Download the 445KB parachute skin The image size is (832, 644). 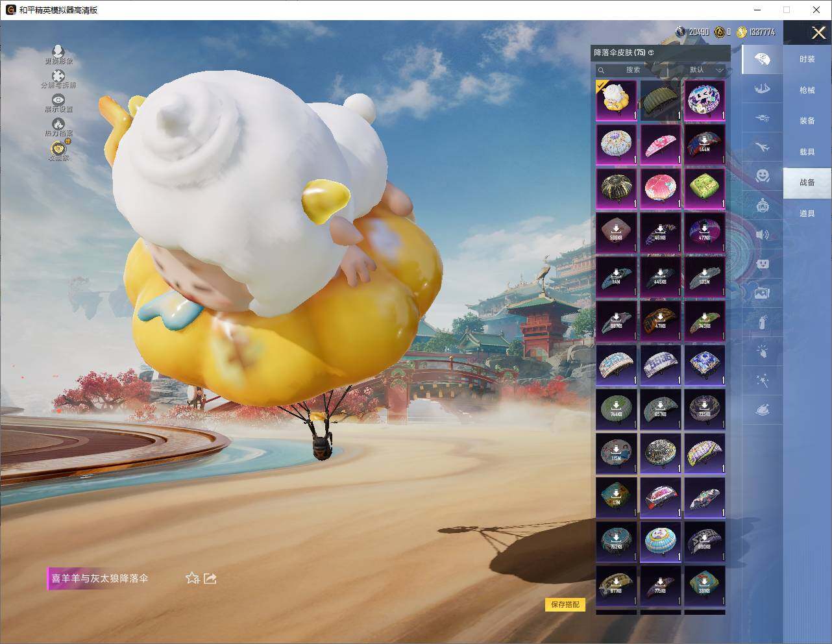coord(661,277)
